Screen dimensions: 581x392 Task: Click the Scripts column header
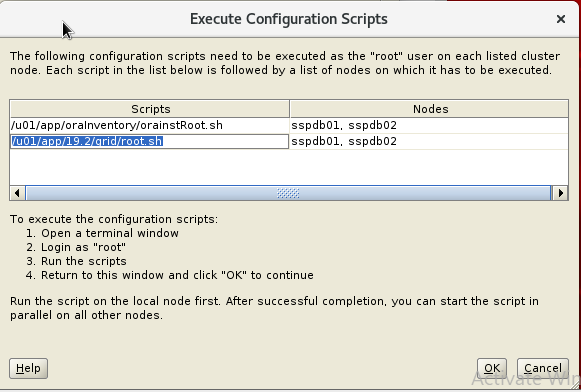(150, 109)
